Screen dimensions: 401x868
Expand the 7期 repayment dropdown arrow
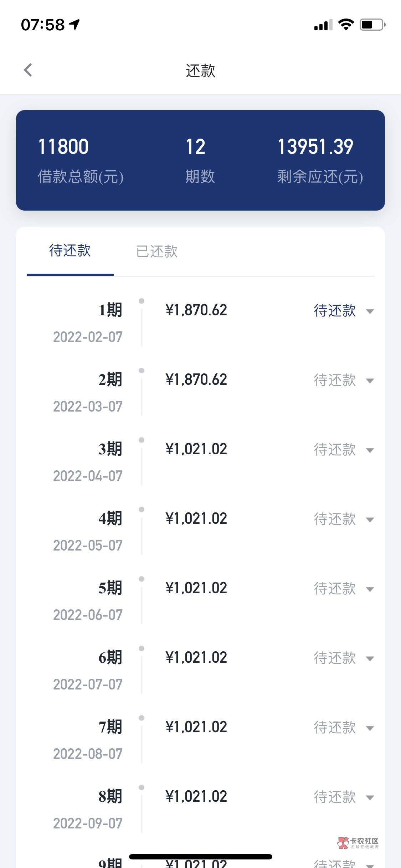tap(370, 728)
